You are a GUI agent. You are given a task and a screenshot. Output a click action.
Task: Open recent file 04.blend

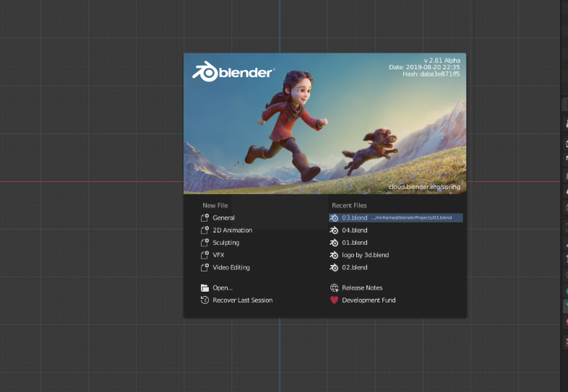(348, 230)
